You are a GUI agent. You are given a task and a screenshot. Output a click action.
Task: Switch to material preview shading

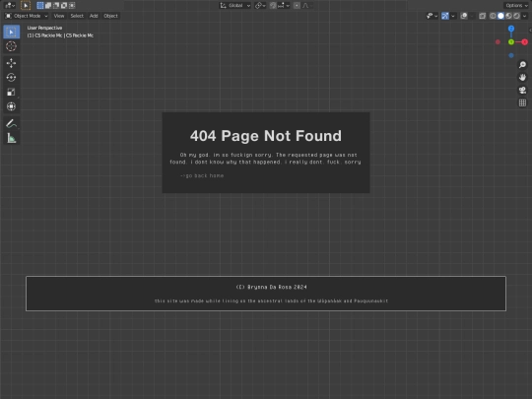508,16
